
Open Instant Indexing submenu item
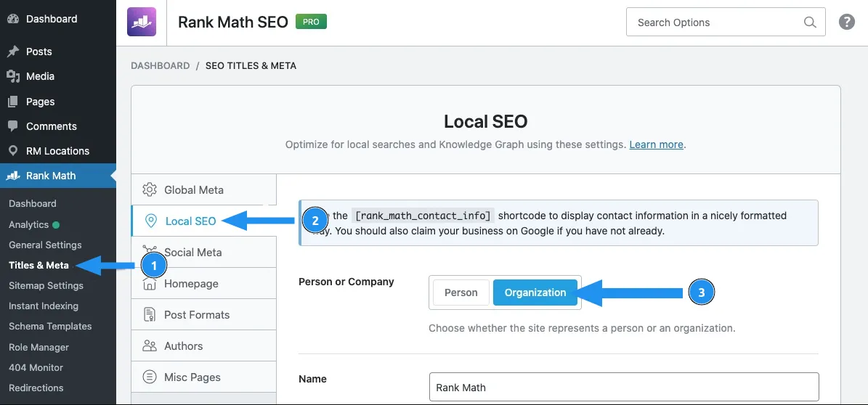(x=44, y=306)
